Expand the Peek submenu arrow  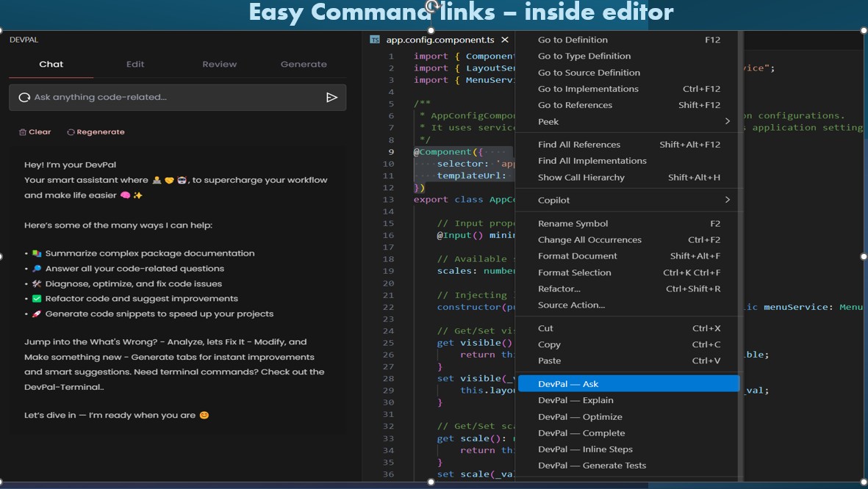(x=728, y=121)
